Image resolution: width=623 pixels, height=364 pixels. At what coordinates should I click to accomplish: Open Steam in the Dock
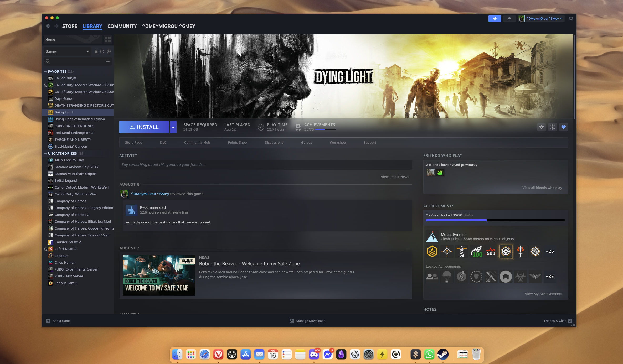(443, 355)
